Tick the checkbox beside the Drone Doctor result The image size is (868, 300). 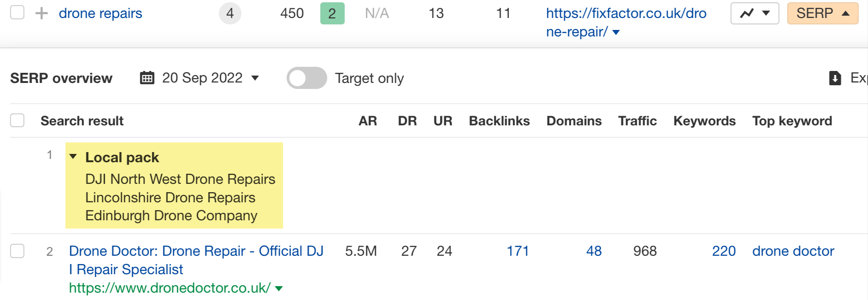tap(17, 251)
